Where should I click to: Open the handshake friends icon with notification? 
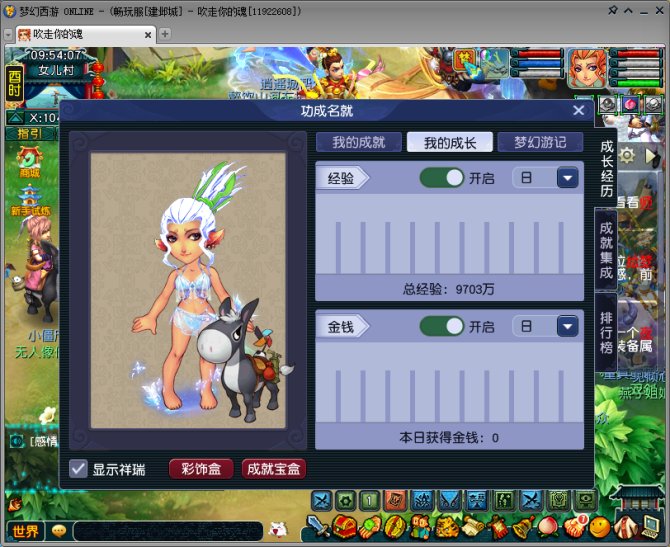[574, 526]
